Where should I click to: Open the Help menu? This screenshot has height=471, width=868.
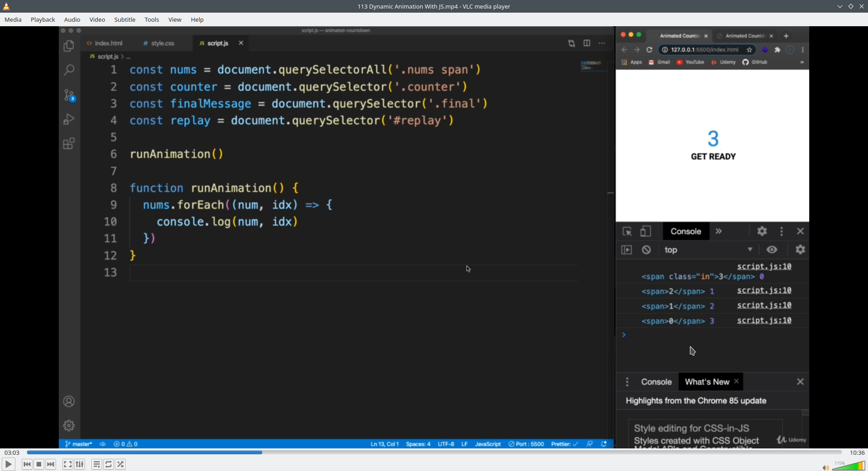(x=197, y=19)
